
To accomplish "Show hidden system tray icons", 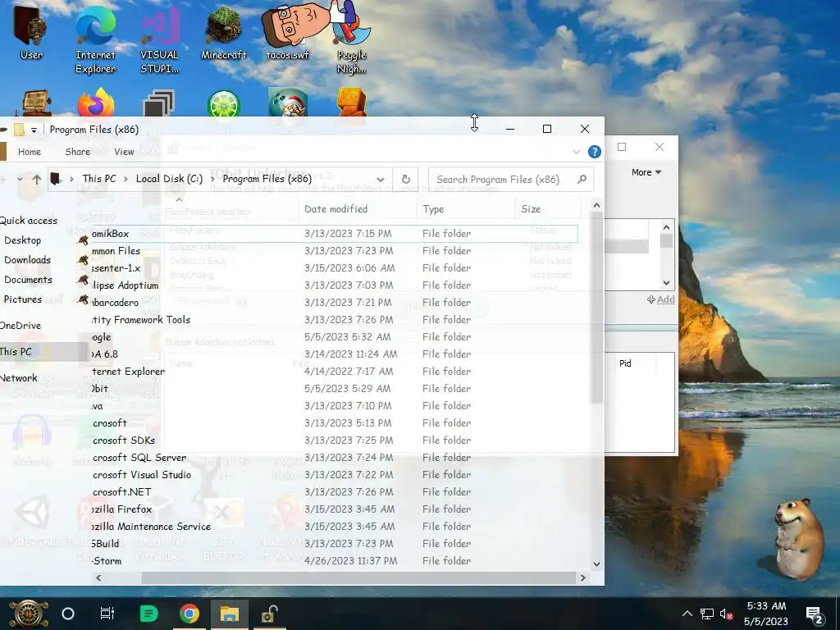I will click(687, 614).
